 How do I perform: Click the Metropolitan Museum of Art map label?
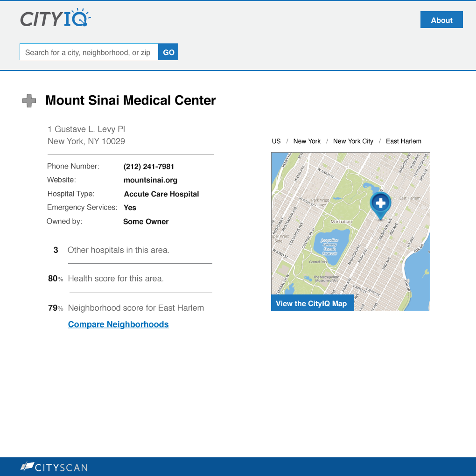(326, 279)
